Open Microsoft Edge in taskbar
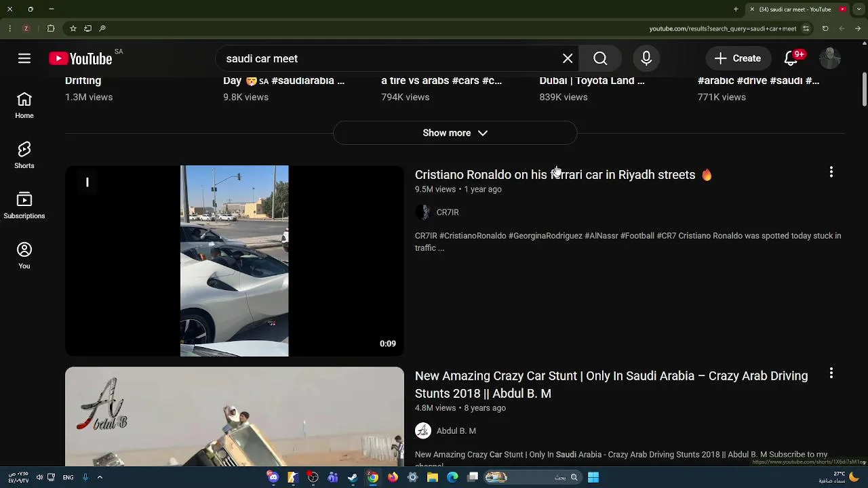The width and height of the screenshot is (868, 488). tap(452, 477)
